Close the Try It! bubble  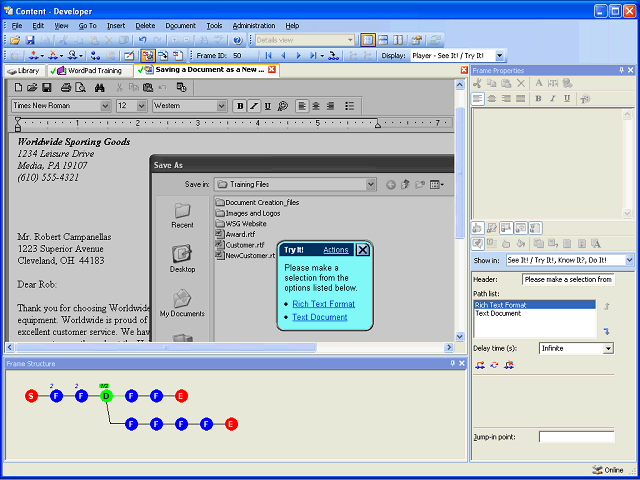point(362,250)
